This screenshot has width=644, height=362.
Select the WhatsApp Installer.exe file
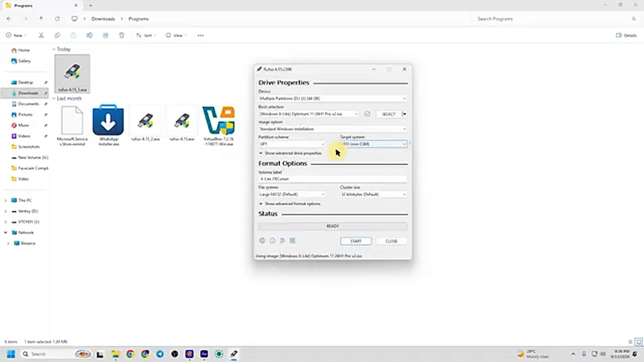(108, 125)
